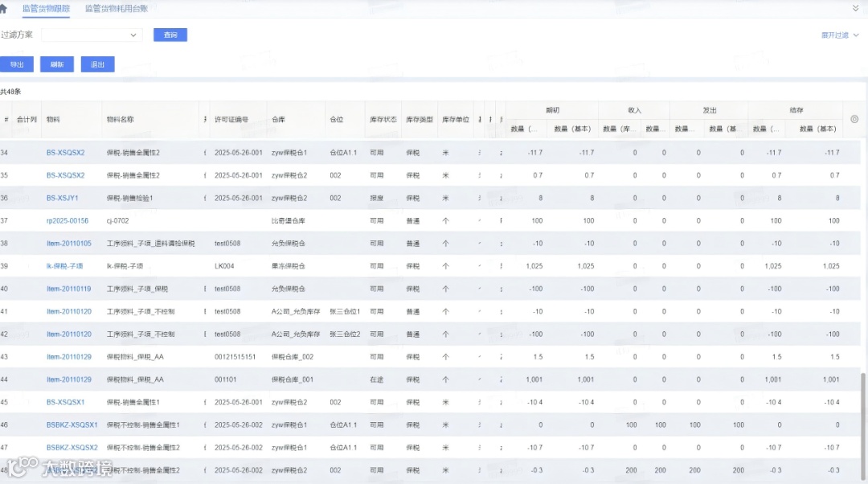Sort by 库存状态 column header
This screenshot has width=868, height=484.
coord(383,119)
